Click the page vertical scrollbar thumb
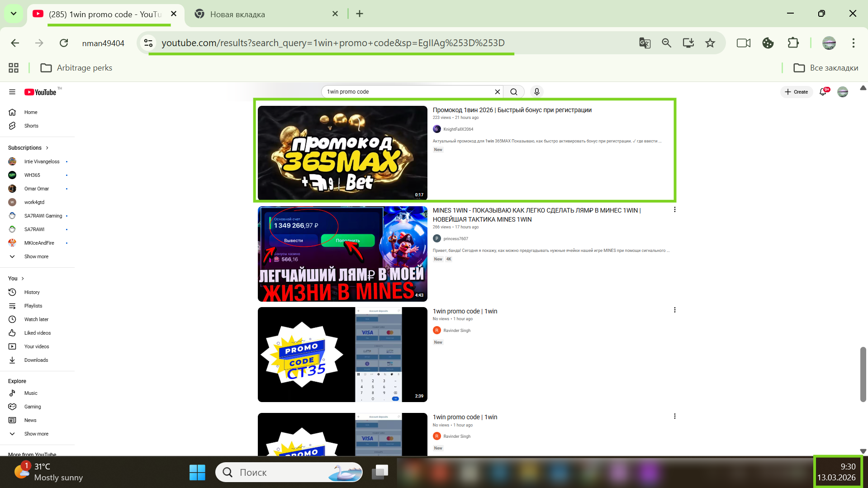This screenshot has width=868, height=488. click(x=863, y=374)
